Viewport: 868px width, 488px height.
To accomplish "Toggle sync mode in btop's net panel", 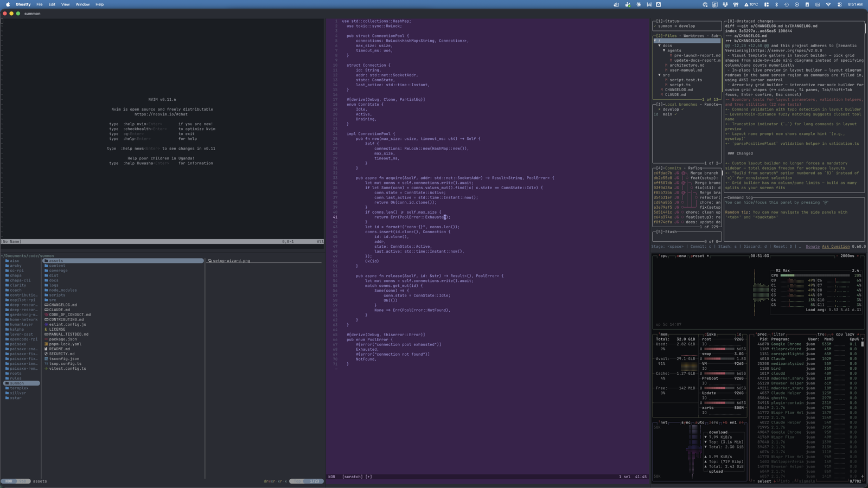I will [686, 422].
